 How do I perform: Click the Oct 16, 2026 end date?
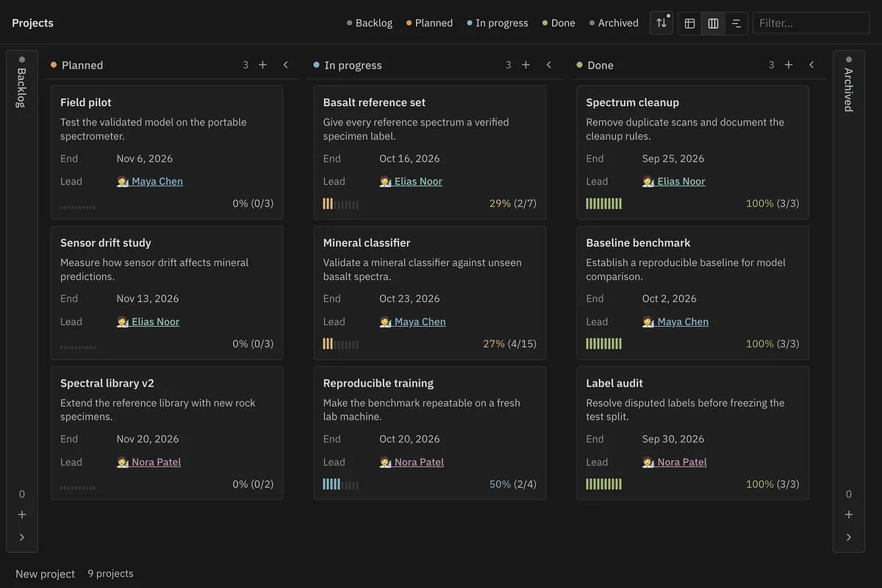(410, 158)
